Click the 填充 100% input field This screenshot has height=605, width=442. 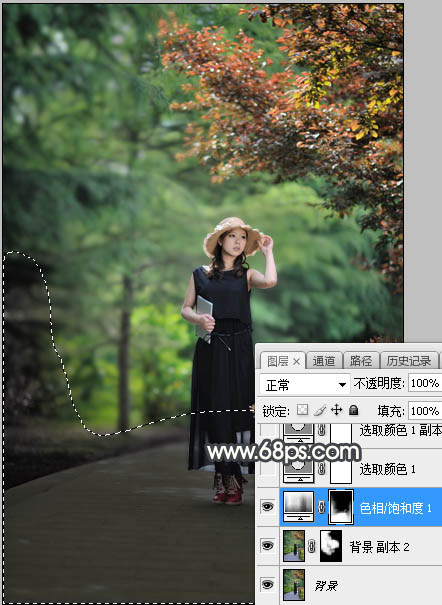[x=425, y=411]
